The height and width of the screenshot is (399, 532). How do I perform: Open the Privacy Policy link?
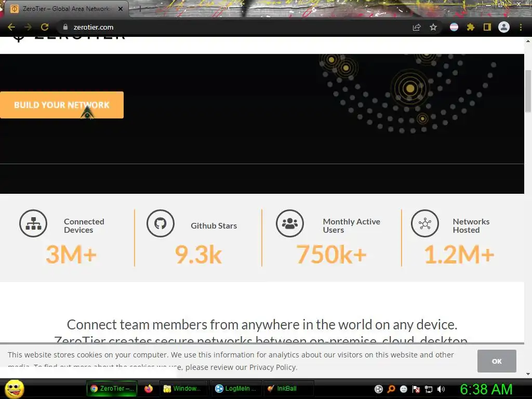(273, 367)
